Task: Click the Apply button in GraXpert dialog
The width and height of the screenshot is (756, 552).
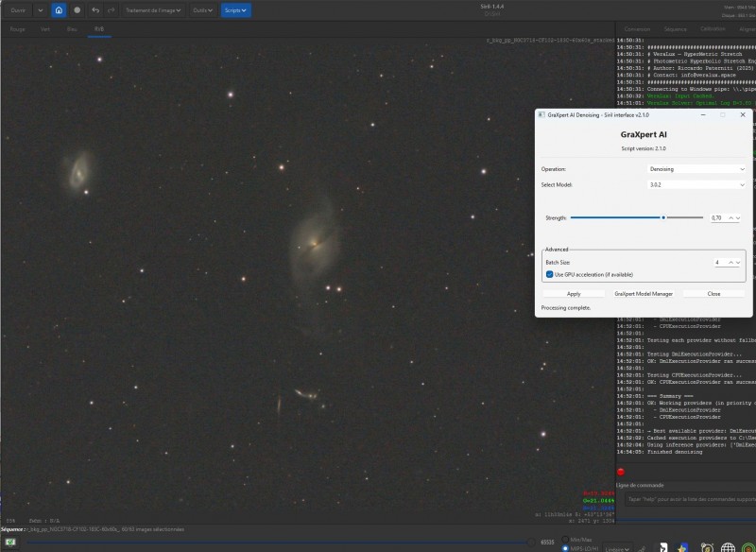Action: coord(574,294)
